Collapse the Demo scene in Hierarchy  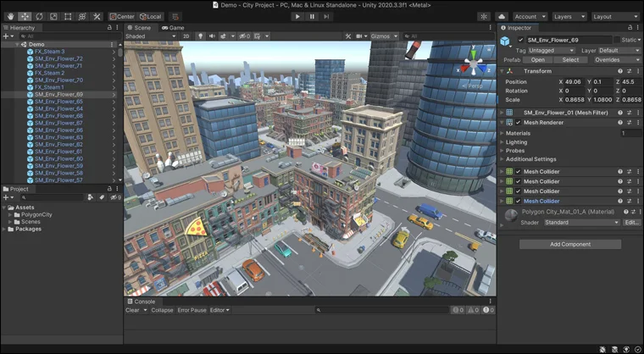click(x=17, y=44)
